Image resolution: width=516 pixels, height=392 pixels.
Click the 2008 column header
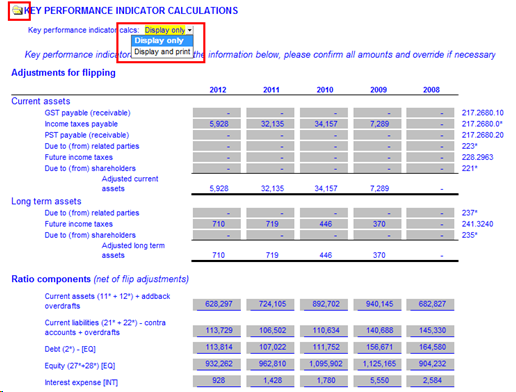click(431, 90)
